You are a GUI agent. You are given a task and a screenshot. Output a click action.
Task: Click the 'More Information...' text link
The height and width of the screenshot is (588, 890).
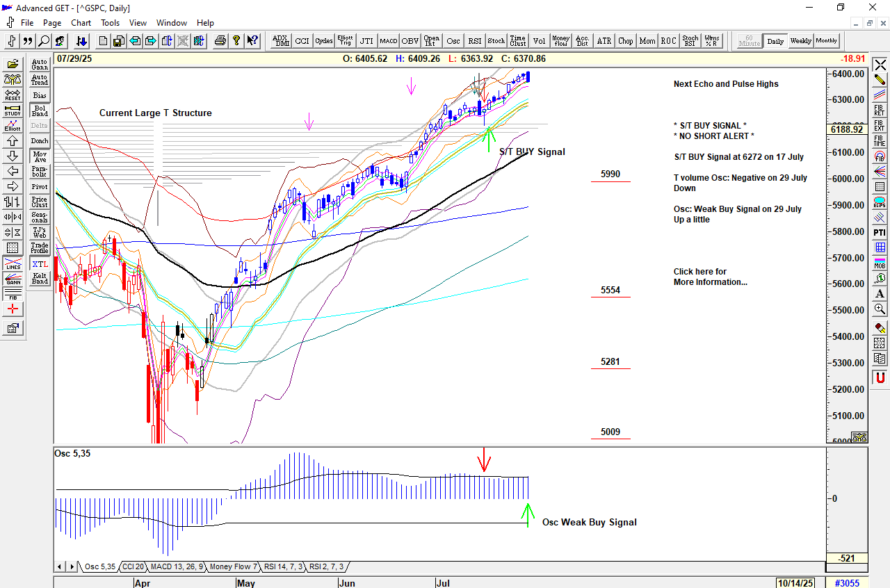(710, 282)
